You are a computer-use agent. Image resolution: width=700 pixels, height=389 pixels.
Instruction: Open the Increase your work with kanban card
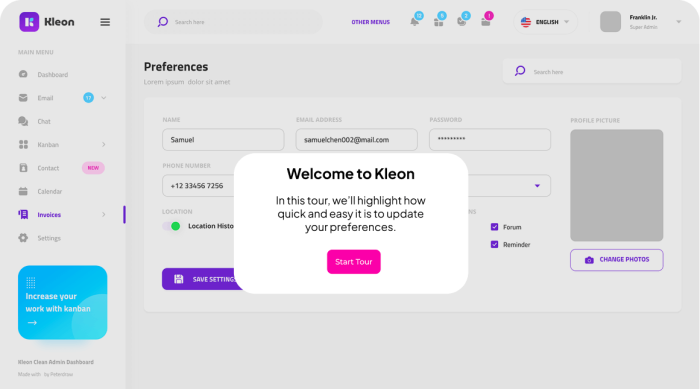coord(62,302)
